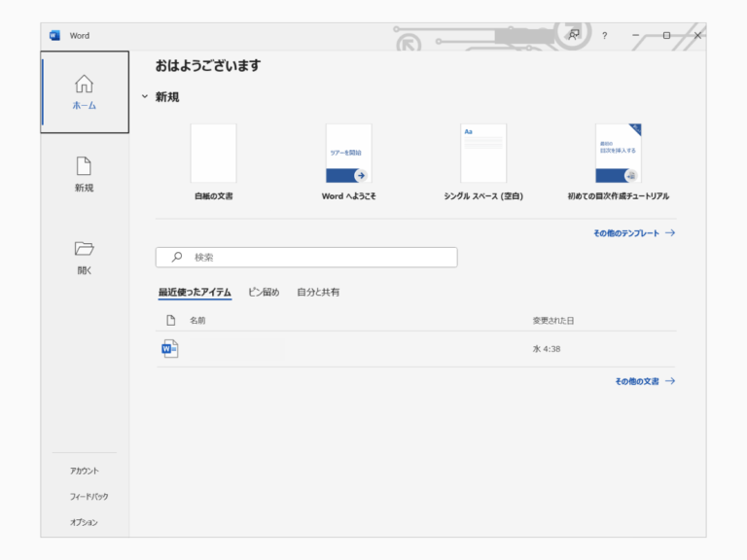Switch to the ピン留め tab
The image size is (747, 560).
(264, 293)
